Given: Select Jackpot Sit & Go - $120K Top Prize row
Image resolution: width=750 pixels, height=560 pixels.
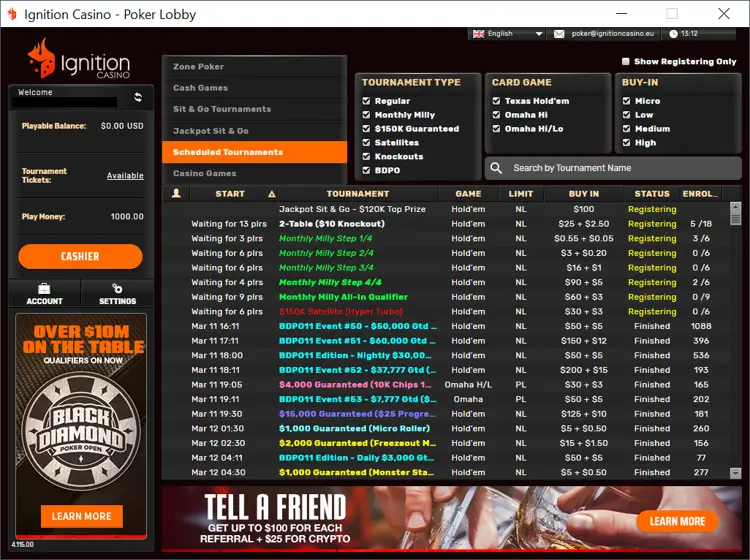Looking at the screenshot, I should (446, 209).
